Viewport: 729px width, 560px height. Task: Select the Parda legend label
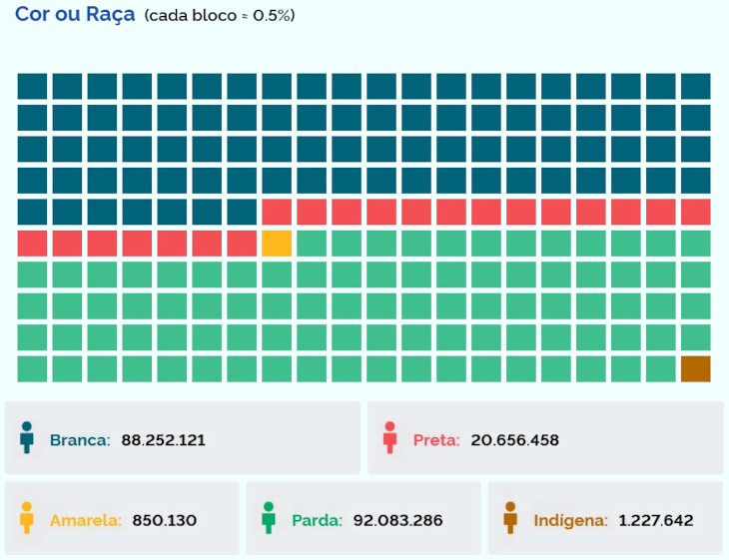point(317,520)
